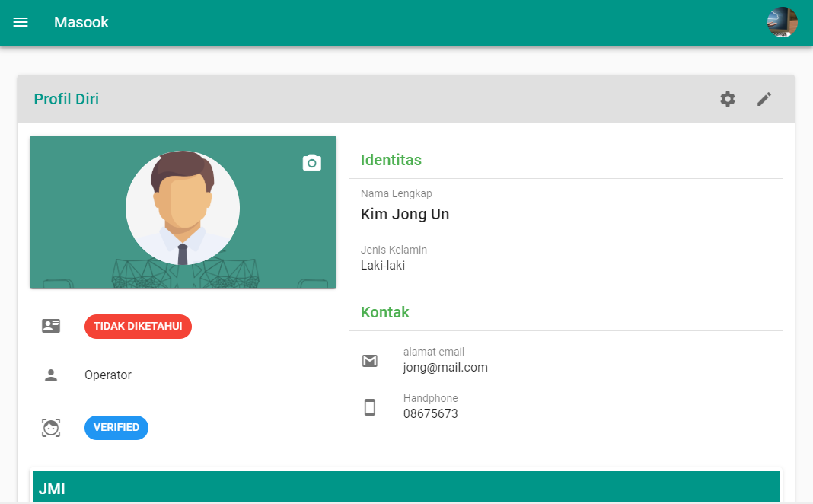
Task: Click the Masook app title
Action: [x=81, y=23]
